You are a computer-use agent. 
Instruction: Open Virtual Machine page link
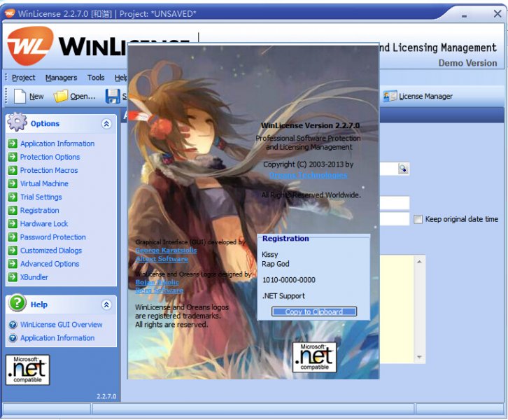44,183
